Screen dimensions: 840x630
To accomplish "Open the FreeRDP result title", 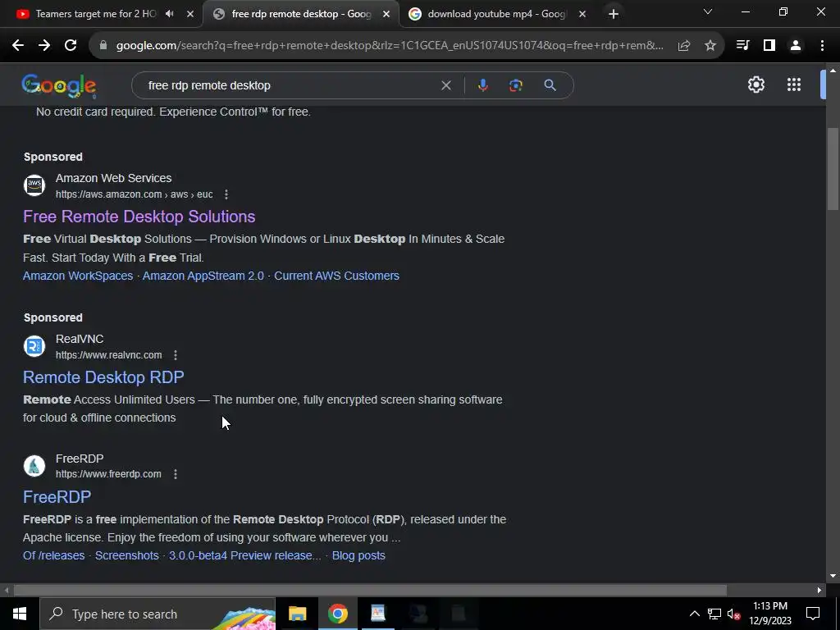I will click(57, 496).
